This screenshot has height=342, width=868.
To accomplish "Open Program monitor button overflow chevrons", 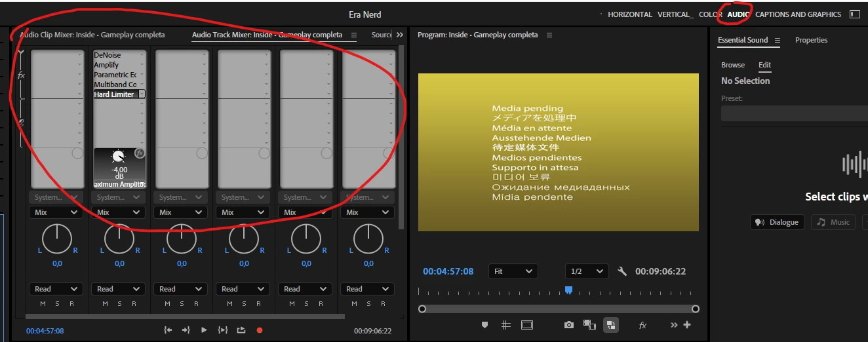I will (674, 324).
